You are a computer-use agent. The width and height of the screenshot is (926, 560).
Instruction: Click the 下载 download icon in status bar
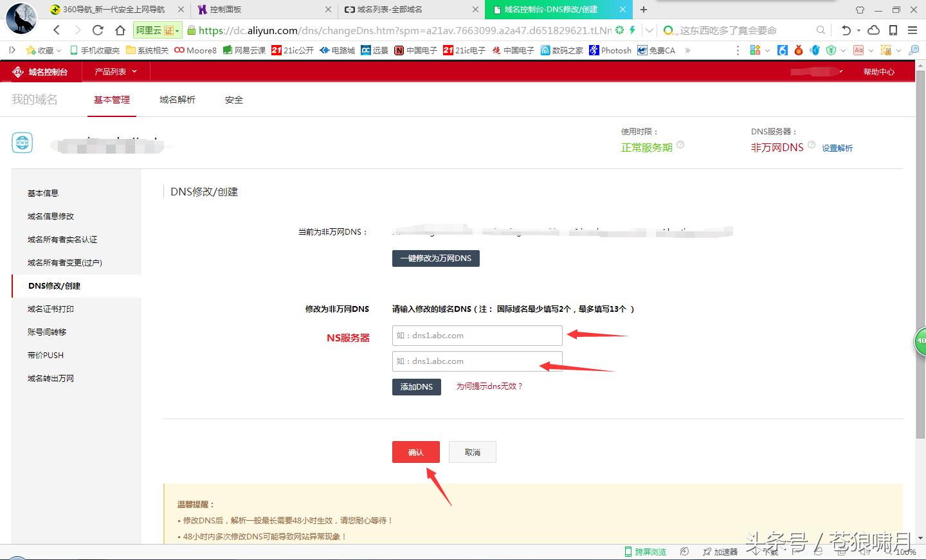click(758, 551)
